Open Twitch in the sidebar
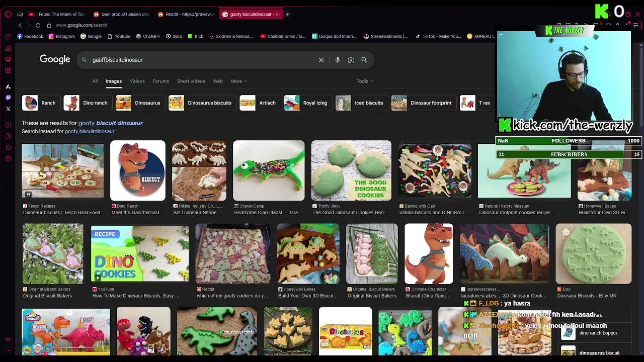 click(x=8, y=98)
